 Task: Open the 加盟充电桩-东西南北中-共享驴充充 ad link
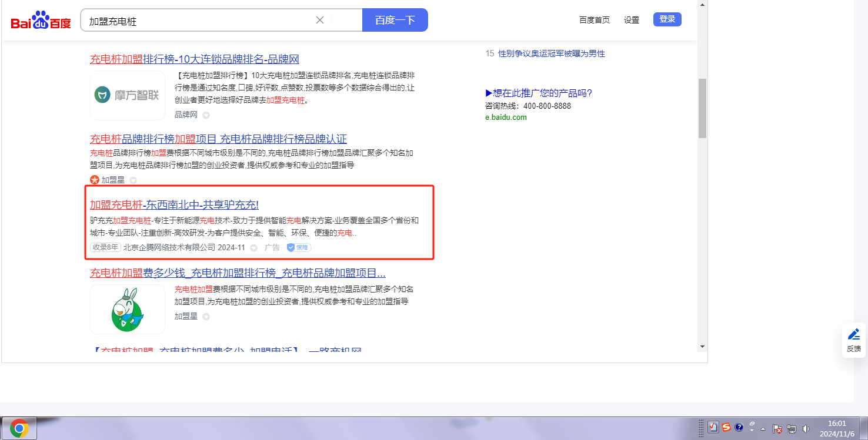click(x=174, y=204)
